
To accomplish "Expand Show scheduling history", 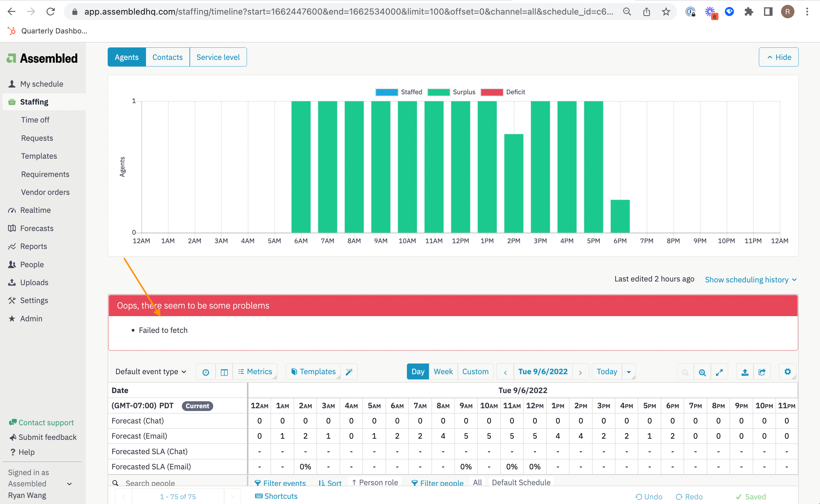I will point(751,280).
